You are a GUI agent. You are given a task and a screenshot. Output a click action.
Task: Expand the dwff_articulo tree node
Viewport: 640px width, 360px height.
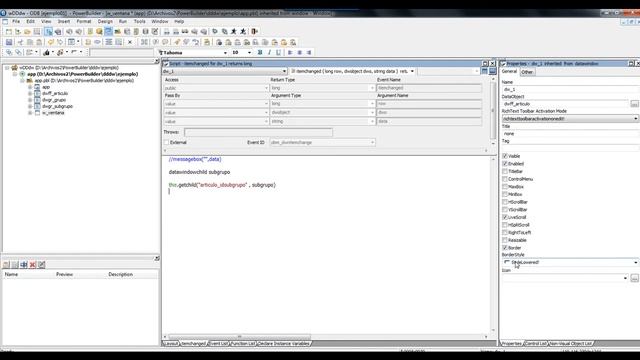30,93
